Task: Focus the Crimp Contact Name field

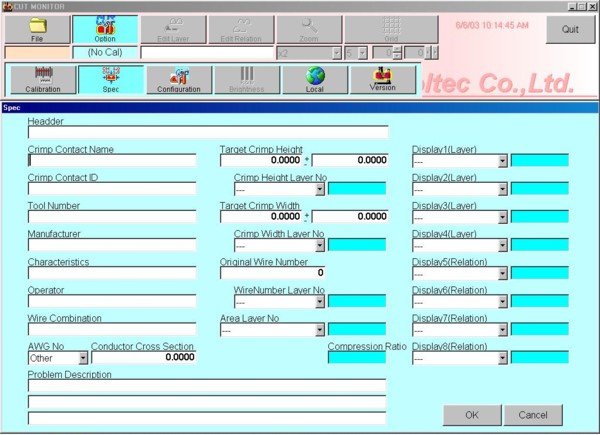Action: click(x=112, y=160)
